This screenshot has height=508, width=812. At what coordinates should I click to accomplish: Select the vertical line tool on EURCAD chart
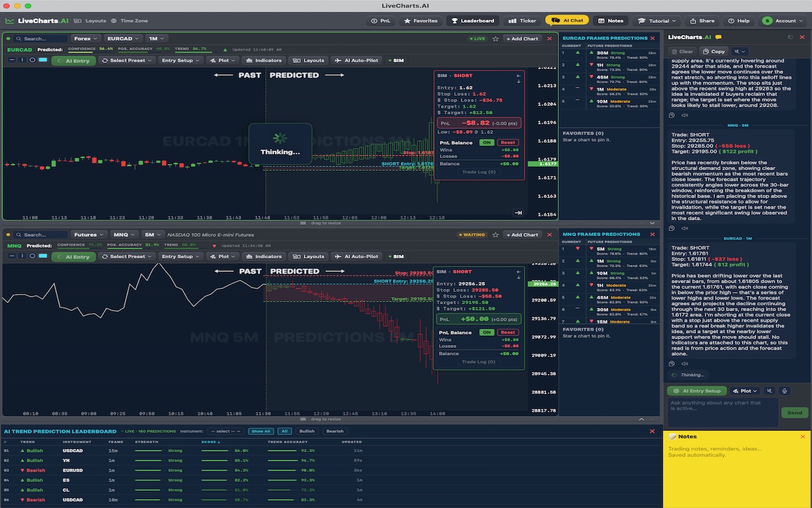22,60
